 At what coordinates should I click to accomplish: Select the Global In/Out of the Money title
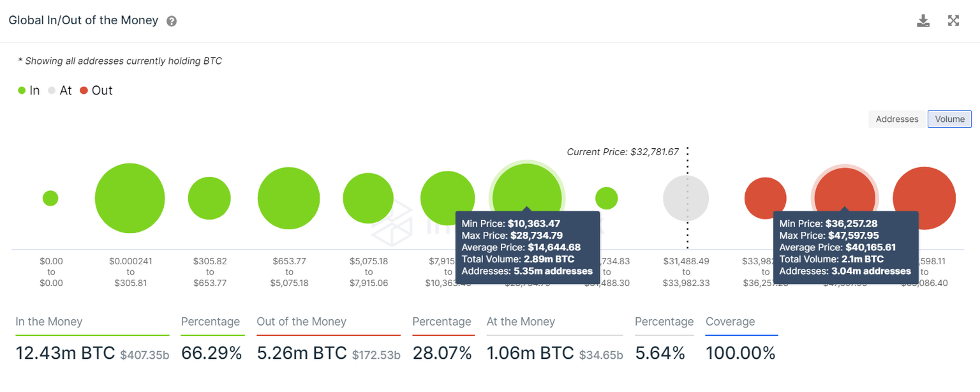point(83,20)
